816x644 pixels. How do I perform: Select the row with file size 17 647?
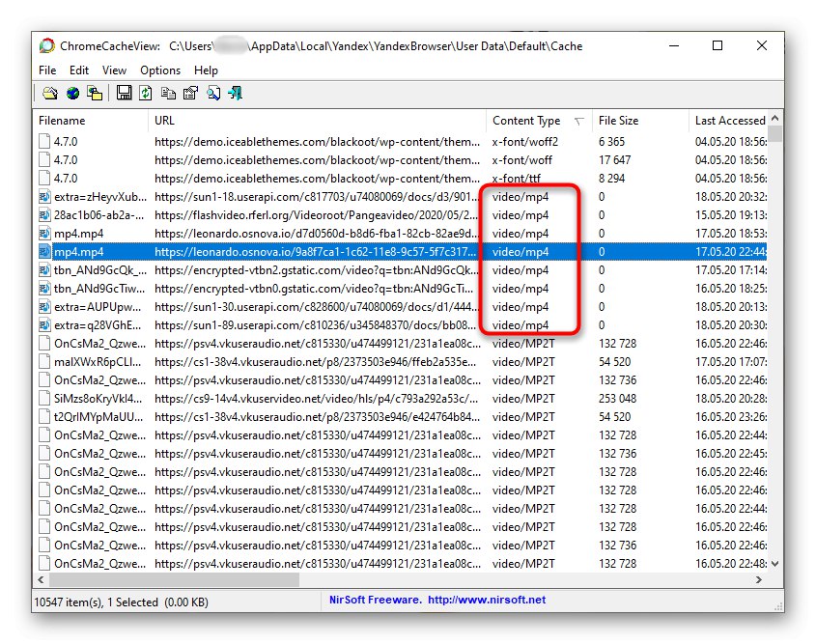point(400,160)
